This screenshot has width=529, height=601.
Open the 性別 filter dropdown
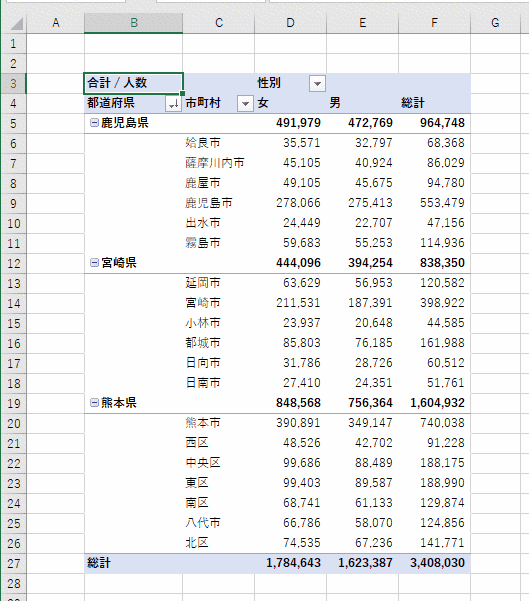tap(317, 84)
